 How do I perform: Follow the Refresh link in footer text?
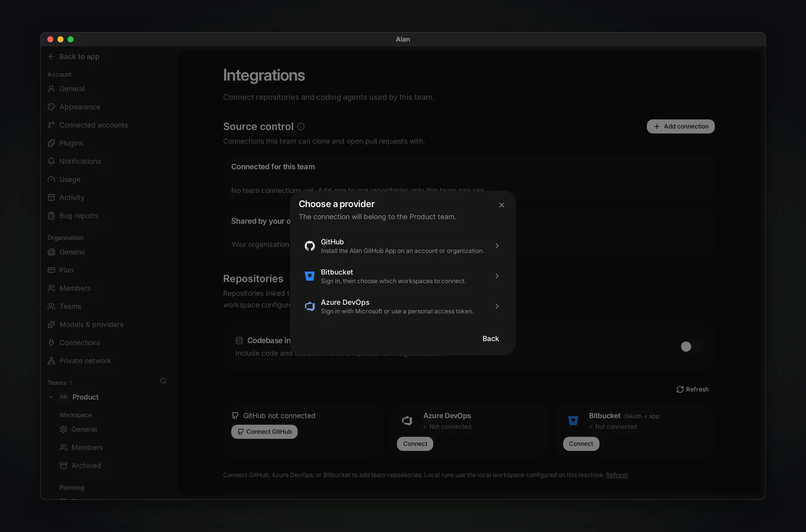point(617,475)
